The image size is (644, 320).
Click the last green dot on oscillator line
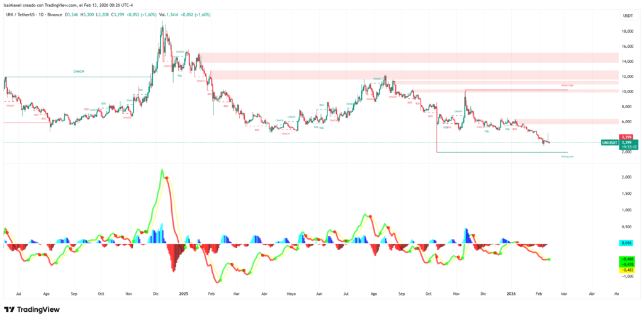tap(549, 259)
